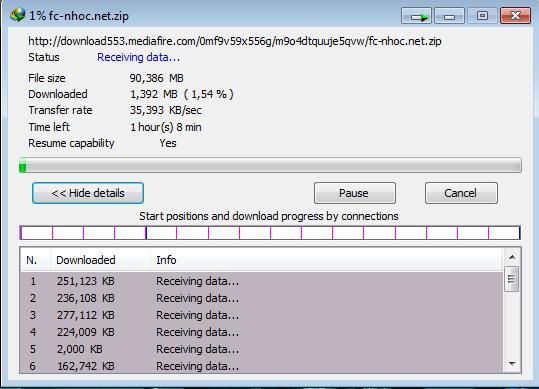The width and height of the screenshot is (539, 389).
Task: Click the green arrow move-to-tray button
Action: tap(416, 16)
